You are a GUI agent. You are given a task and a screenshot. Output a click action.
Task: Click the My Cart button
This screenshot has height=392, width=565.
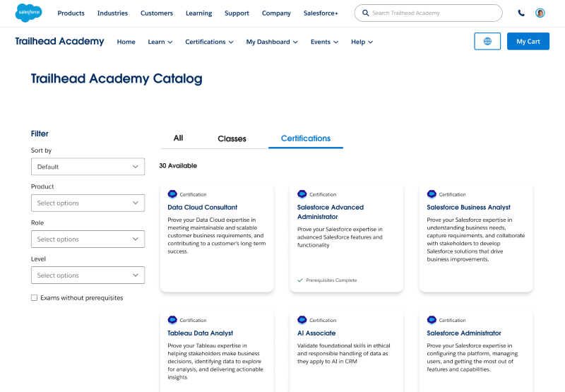point(528,42)
